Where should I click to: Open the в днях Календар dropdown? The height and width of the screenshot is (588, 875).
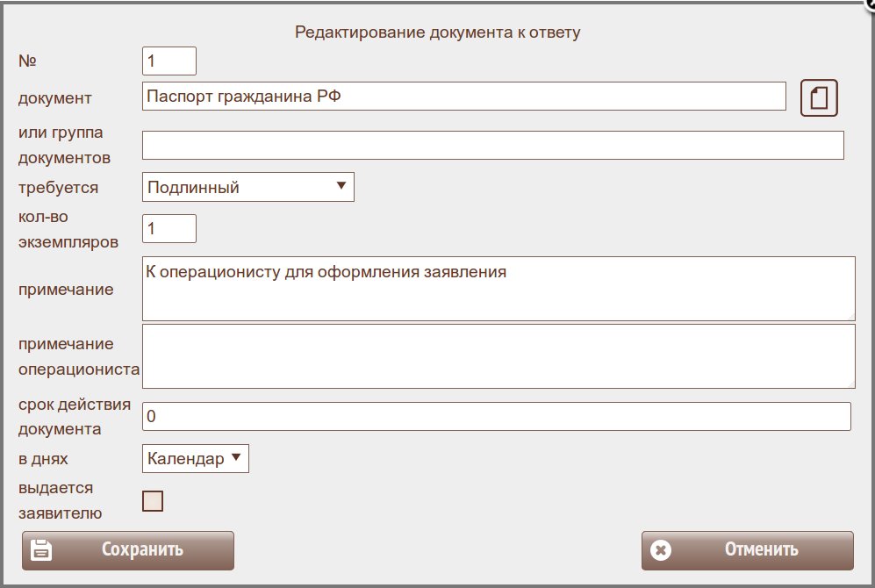click(x=195, y=458)
